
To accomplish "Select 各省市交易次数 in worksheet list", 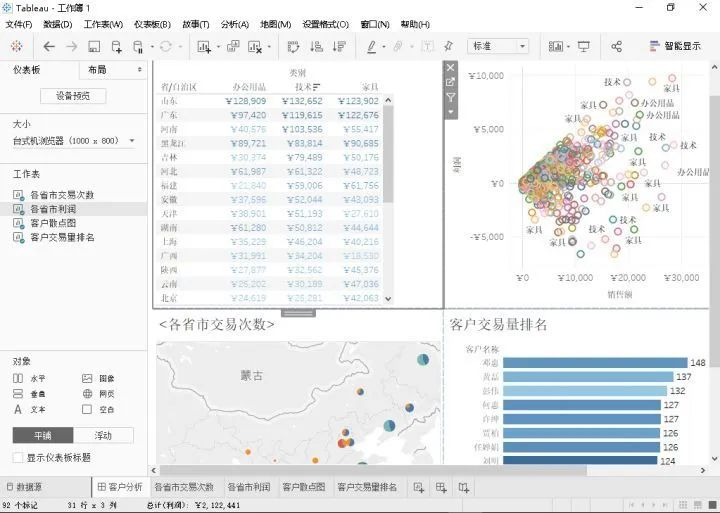I will point(62,195).
